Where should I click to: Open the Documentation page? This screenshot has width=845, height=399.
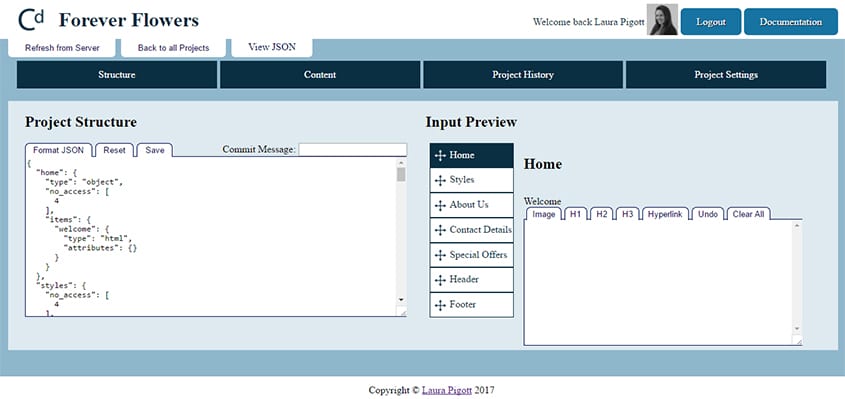[x=791, y=22]
